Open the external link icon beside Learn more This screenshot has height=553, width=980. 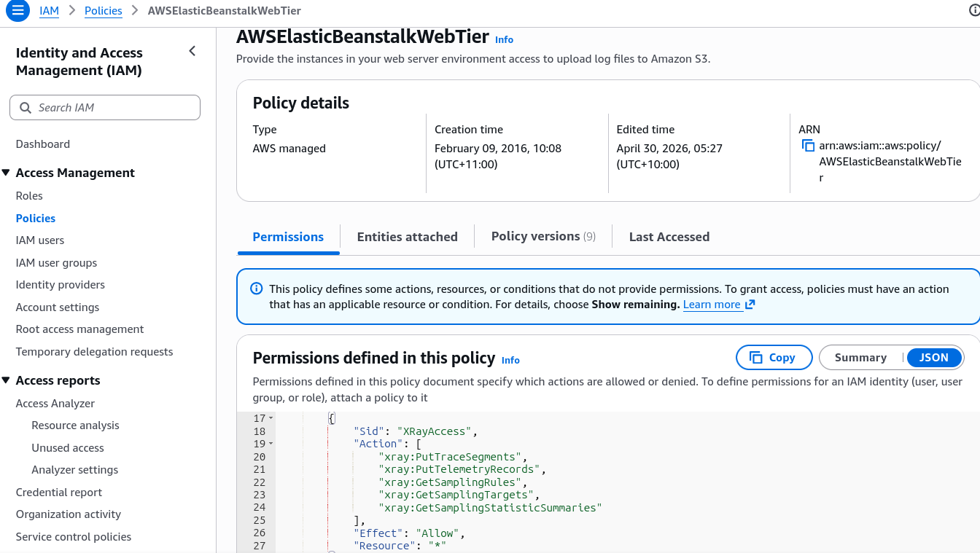coord(750,305)
